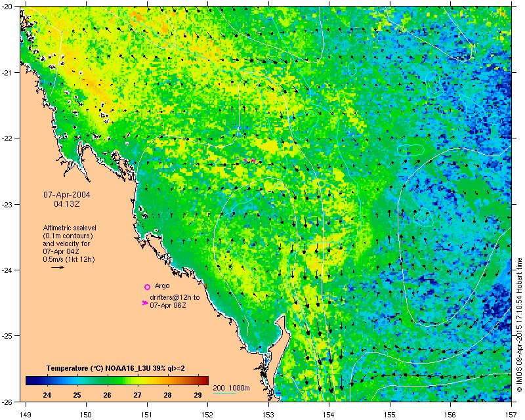Click the '(0.1m contours)' text
525x420 pixels.
click(x=68, y=236)
